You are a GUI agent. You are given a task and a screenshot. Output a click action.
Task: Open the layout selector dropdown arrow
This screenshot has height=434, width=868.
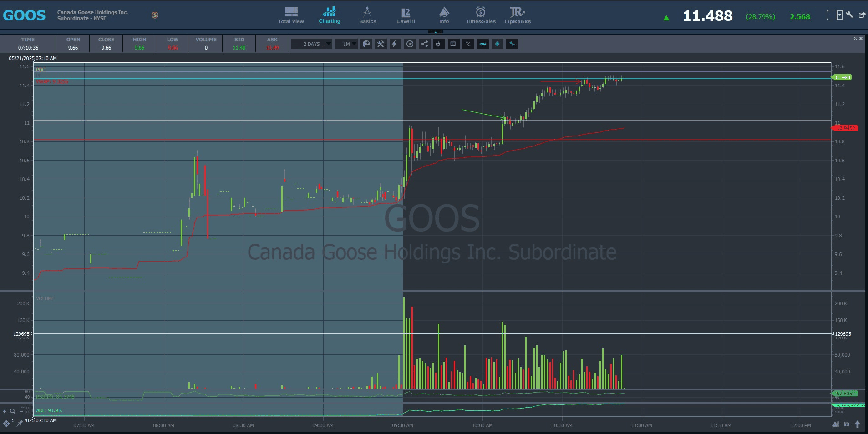click(x=839, y=15)
